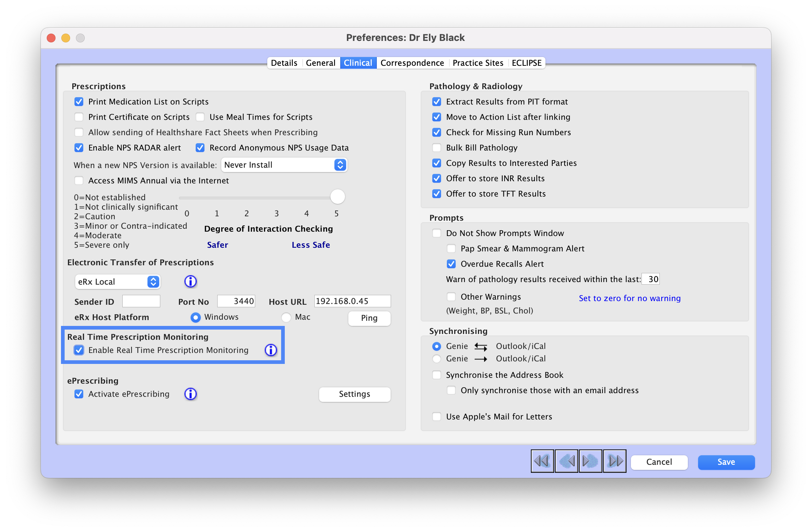Jump to the first record using navigation arrows

(542, 461)
